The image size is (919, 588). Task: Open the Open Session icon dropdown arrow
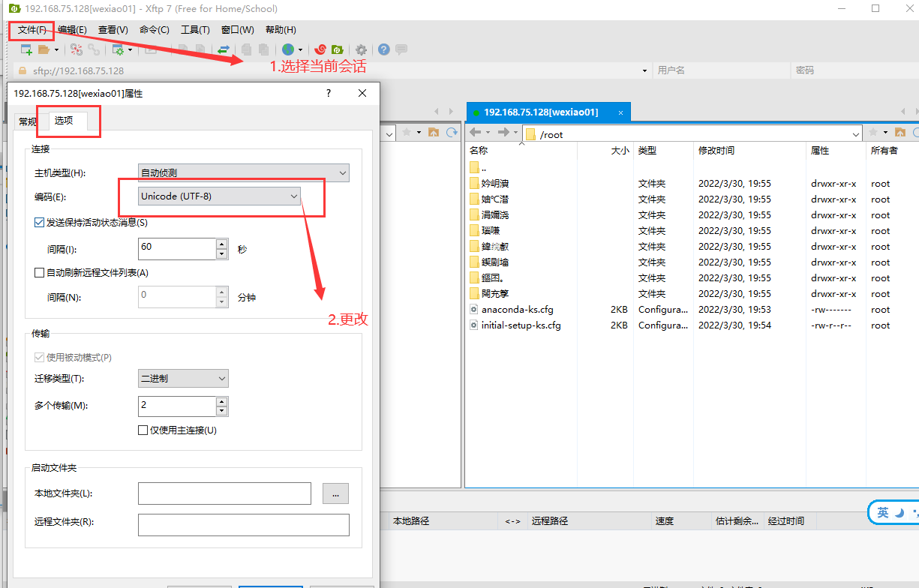click(x=56, y=50)
